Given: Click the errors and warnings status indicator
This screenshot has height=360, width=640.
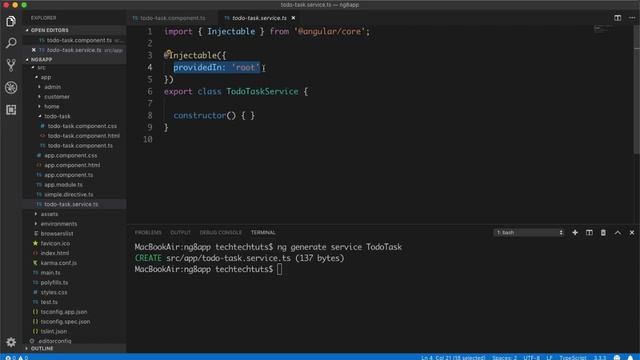Looking at the screenshot, I should (x=17, y=357).
